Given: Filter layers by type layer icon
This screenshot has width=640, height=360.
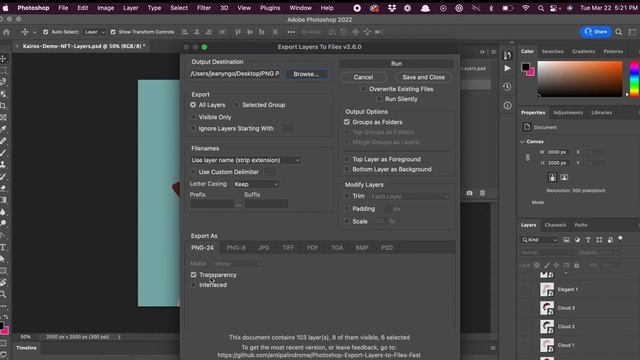Looking at the screenshot, I should pos(588,240).
